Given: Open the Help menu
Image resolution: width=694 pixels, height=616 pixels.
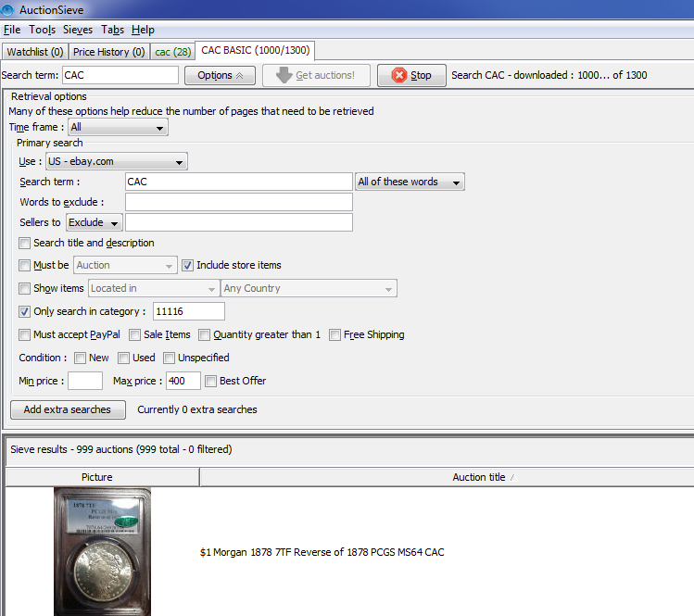Looking at the screenshot, I should click(143, 30).
